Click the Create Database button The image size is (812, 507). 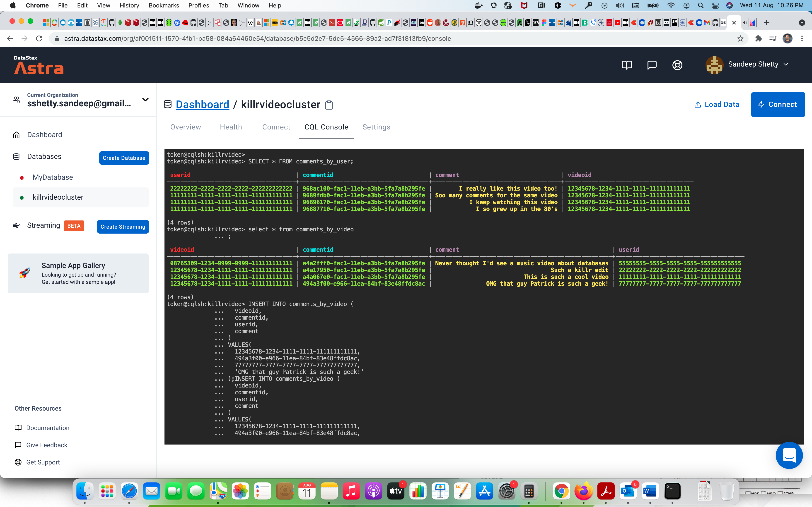coord(124,158)
